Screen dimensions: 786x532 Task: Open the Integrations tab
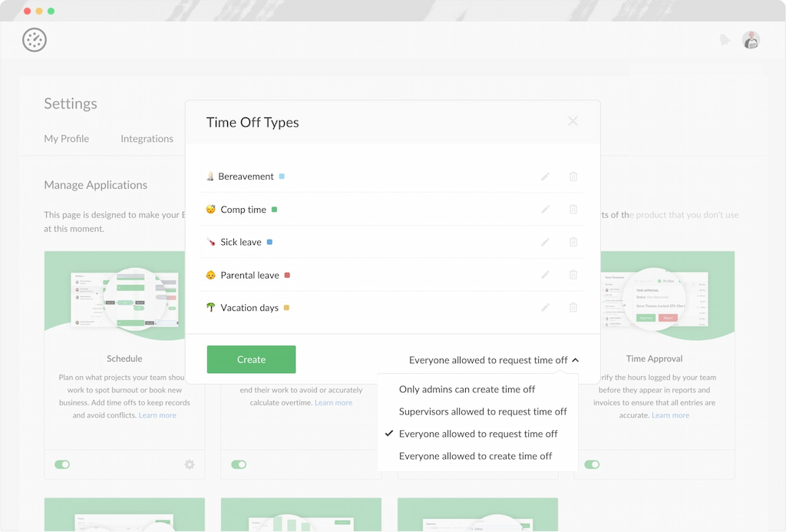pyautogui.click(x=147, y=138)
